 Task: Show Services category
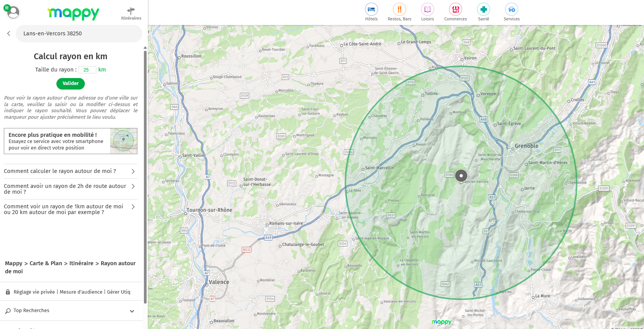click(512, 12)
